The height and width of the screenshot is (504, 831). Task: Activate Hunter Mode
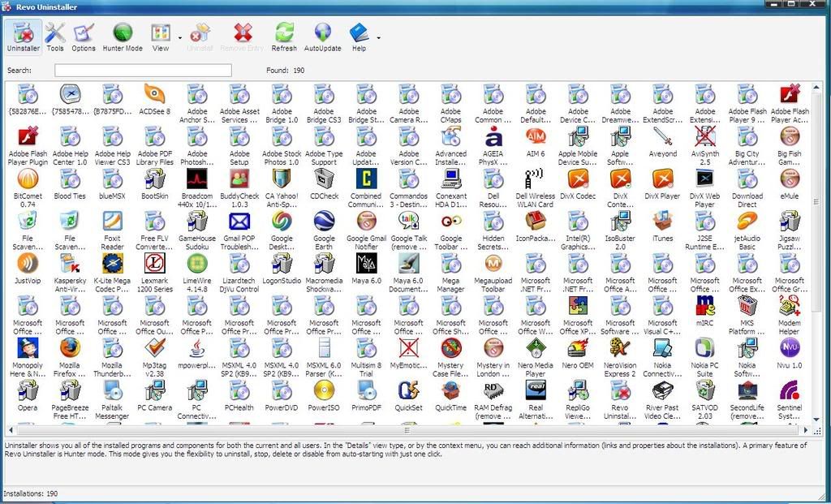(123, 37)
